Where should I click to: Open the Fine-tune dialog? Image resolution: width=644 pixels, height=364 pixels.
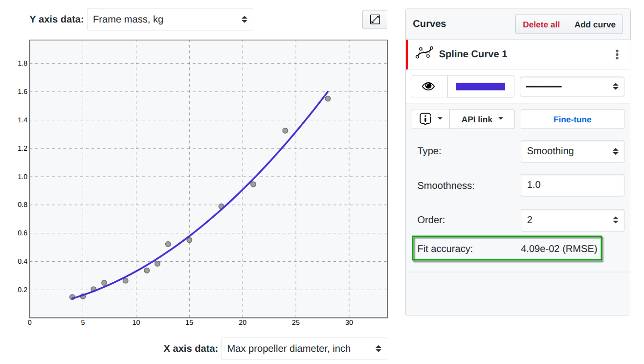572,119
